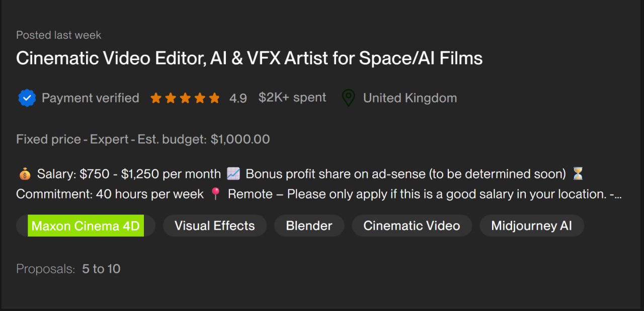The width and height of the screenshot is (644, 311).
Task: Click the hourglass emoji icon
Action: pos(578,174)
